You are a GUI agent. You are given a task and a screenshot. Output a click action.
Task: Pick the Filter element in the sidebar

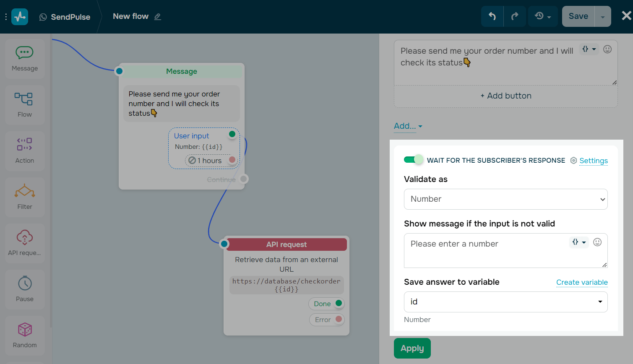pos(24,197)
